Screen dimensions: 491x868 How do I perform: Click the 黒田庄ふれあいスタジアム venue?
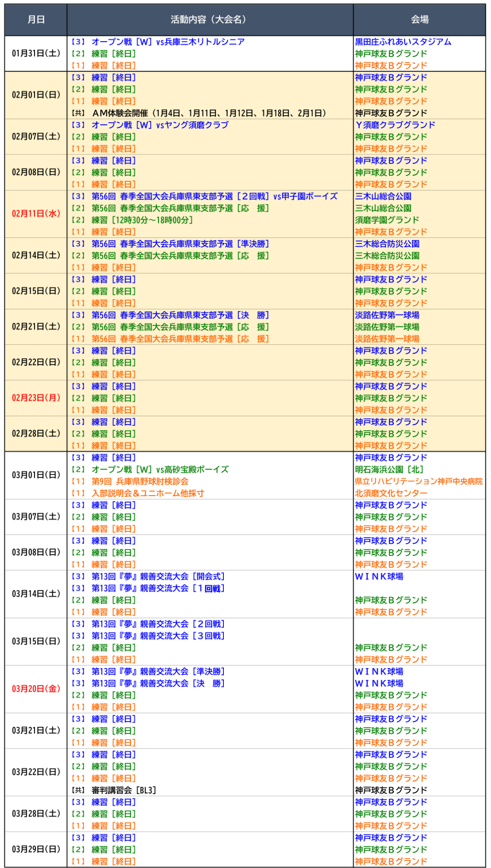(x=403, y=42)
